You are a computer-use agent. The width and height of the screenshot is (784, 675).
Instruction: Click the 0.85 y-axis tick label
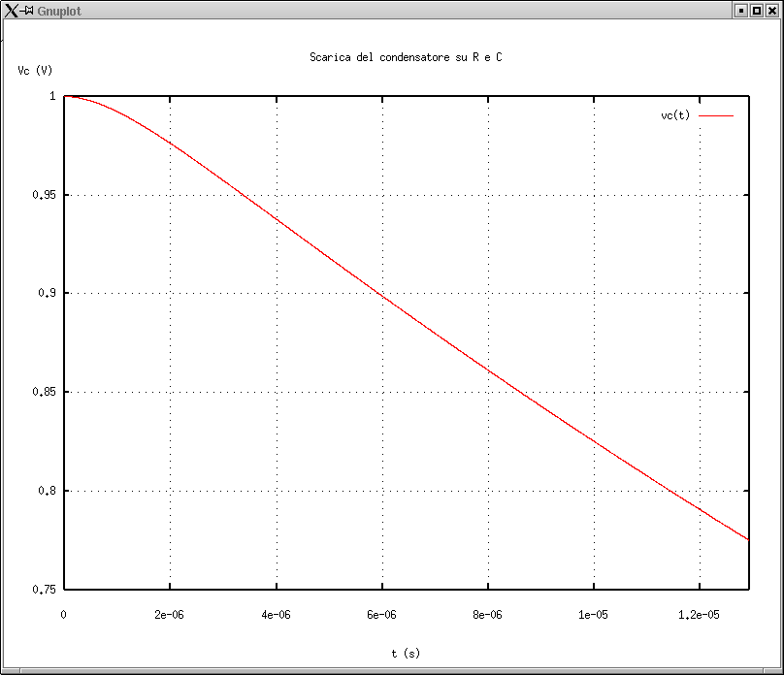(x=43, y=392)
